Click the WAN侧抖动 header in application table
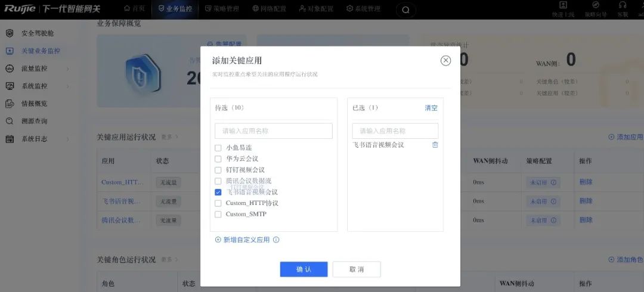Screen dimensions: 644x292 point(490,161)
